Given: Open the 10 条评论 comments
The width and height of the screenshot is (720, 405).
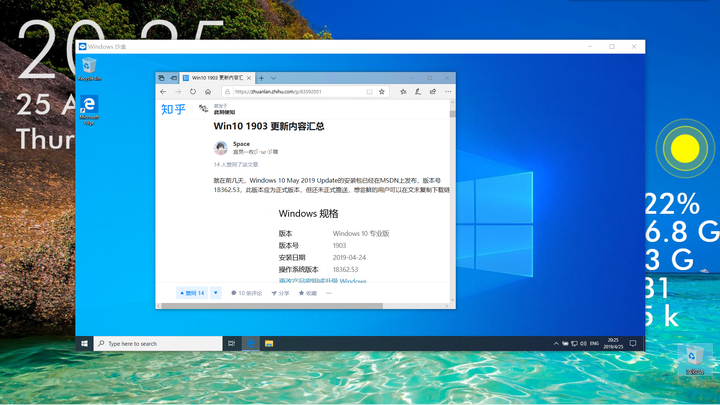Looking at the screenshot, I should pyautogui.click(x=247, y=293).
